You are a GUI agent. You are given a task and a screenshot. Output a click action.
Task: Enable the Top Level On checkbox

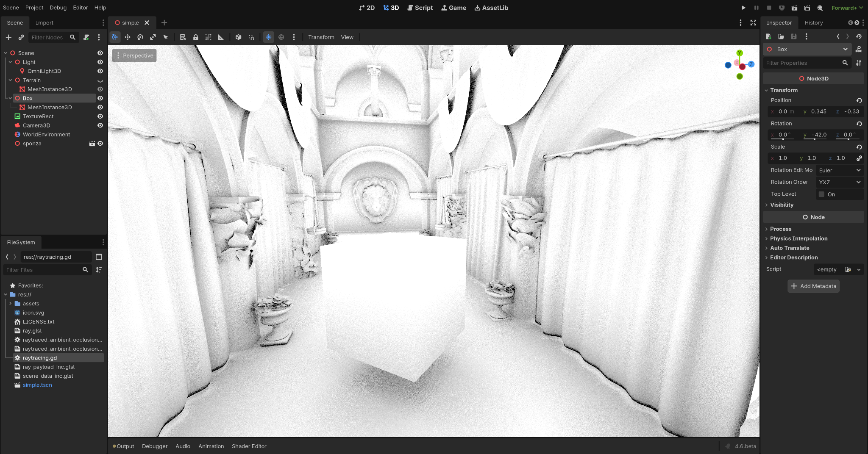(821, 194)
